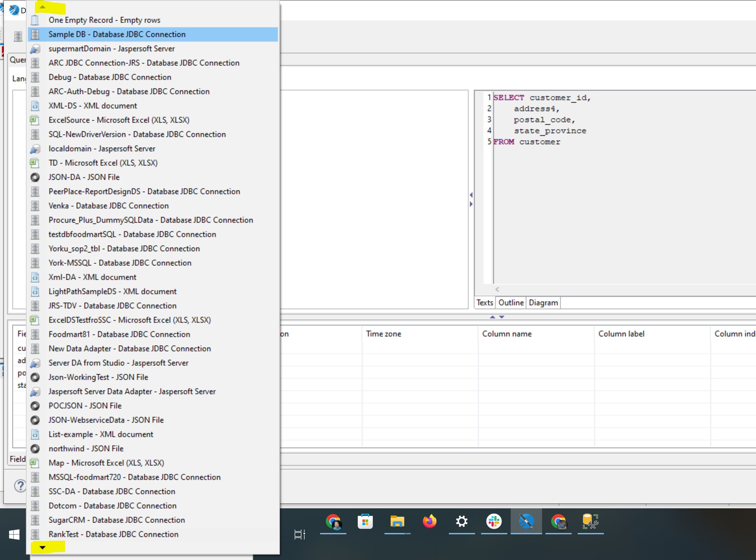This screenshot has width=756, height=560.
Task: Select SSC-DA Database JDBC Connection
Action: coord(153,491)
